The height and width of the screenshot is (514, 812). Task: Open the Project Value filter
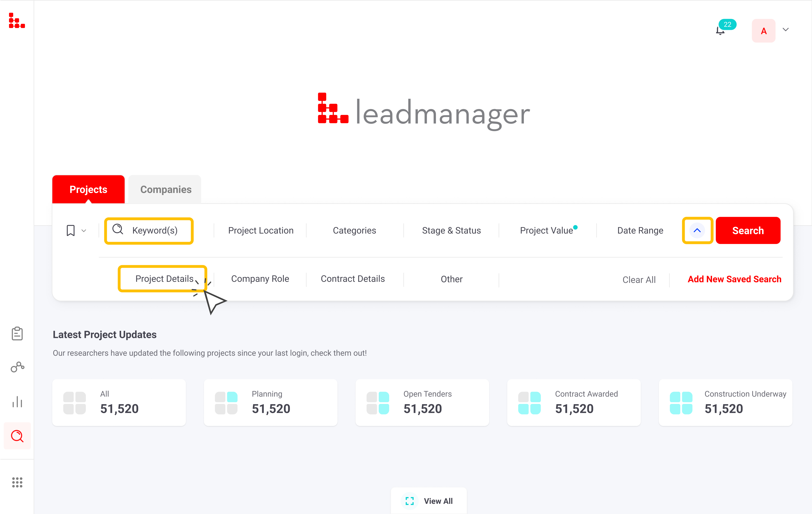point(546,231)
